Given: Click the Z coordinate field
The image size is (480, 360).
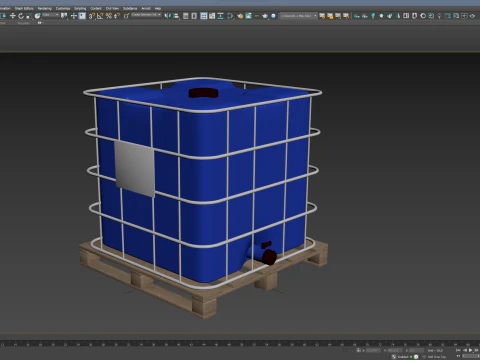Looking at the screenshot, I should point(417,350).
